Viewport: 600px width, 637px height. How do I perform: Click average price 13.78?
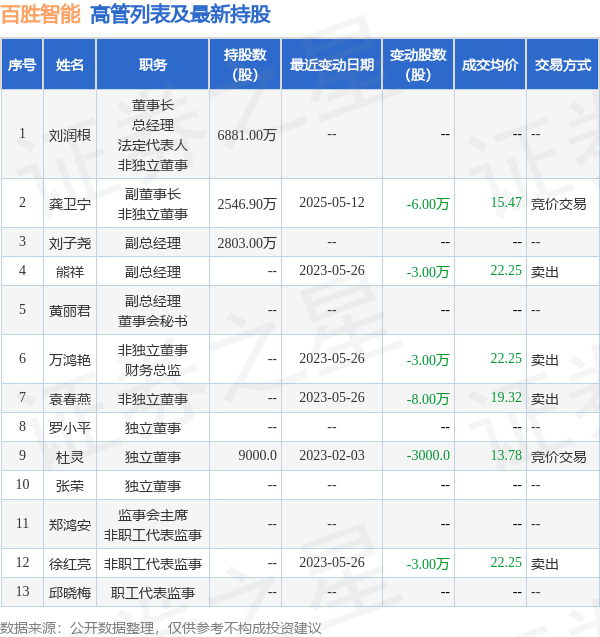pos(506,455)
